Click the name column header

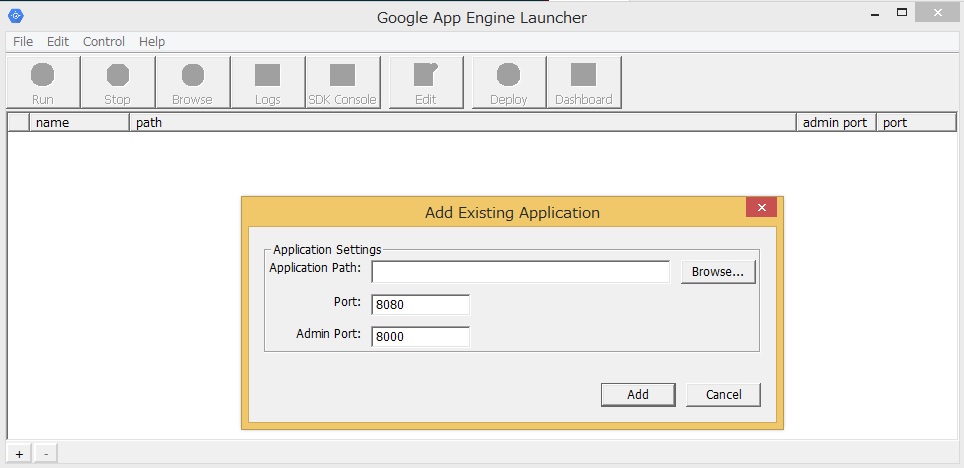pos(79,122)
